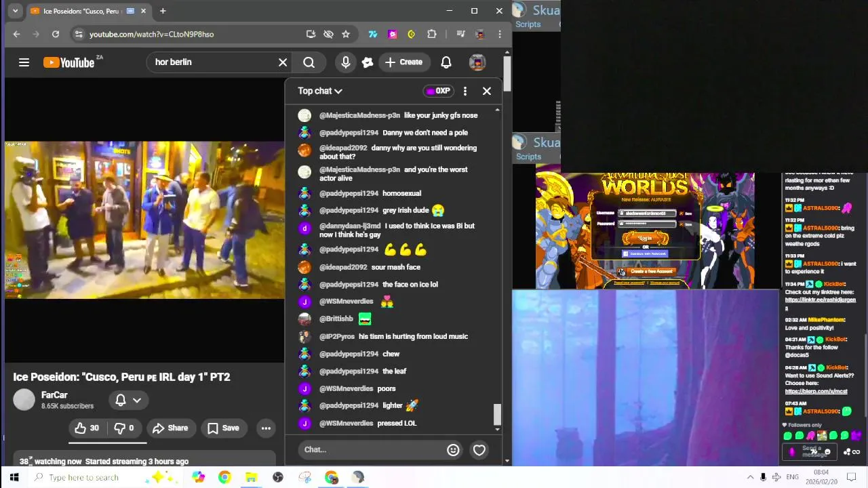Image resolution: width=868 pixels, height=488 pixels.
Task: Expand the subscription notification bell dropdown
Action: click(x=128, y=400)
